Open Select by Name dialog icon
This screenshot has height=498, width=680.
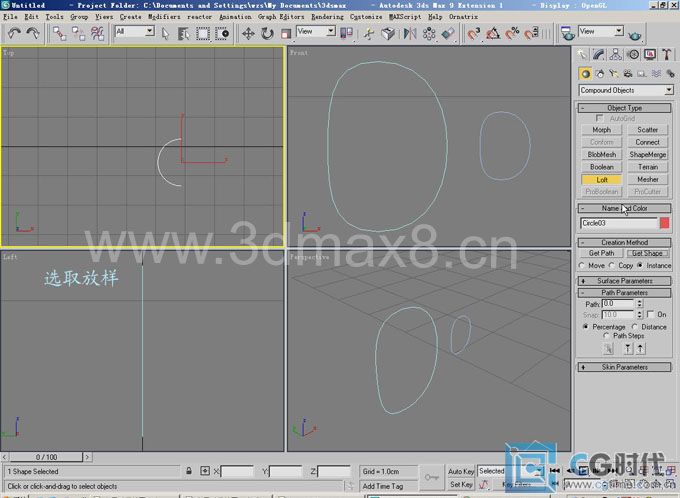coord(183,33)
